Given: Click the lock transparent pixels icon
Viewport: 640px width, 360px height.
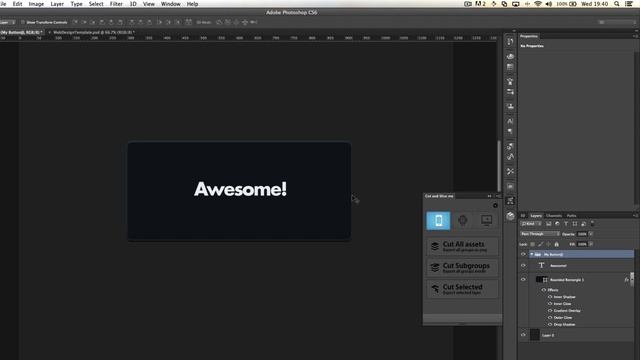Looking at the screenshot, I should pos(532,244).
